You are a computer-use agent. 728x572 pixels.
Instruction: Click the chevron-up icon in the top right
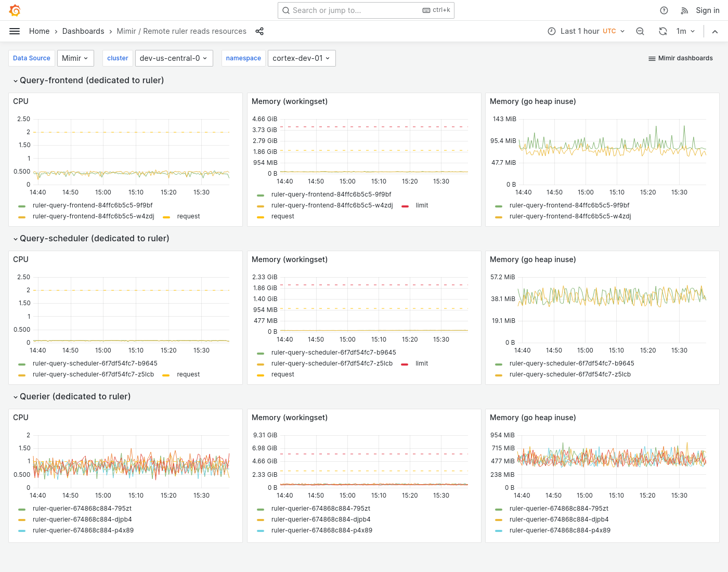click(715, 31)
